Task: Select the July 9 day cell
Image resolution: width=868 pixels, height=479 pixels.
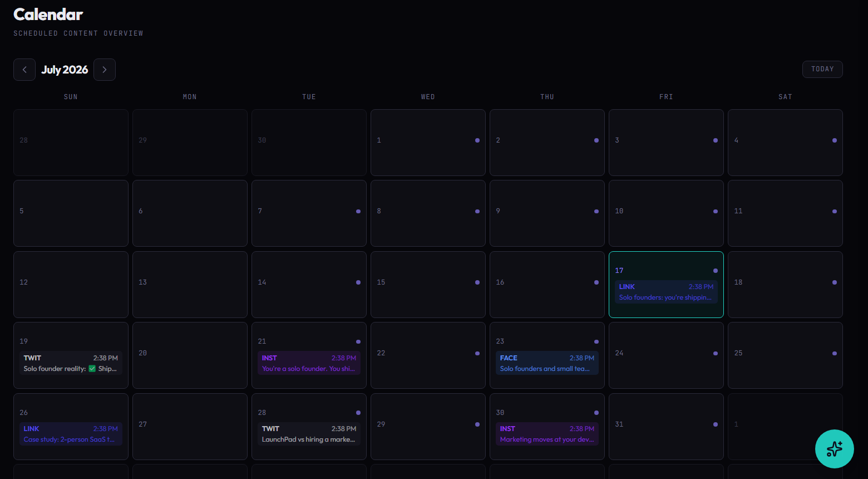Action: [x=547, y=213]
